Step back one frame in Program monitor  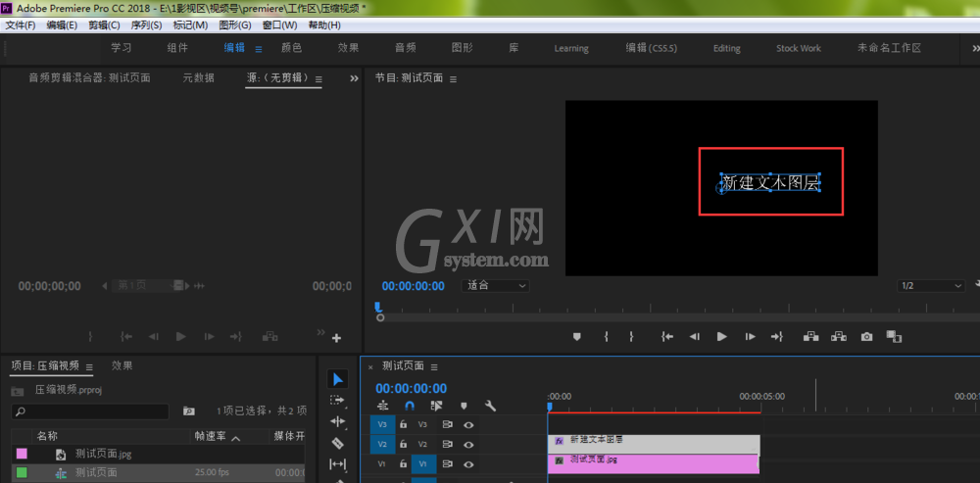(x=695, y=337)
